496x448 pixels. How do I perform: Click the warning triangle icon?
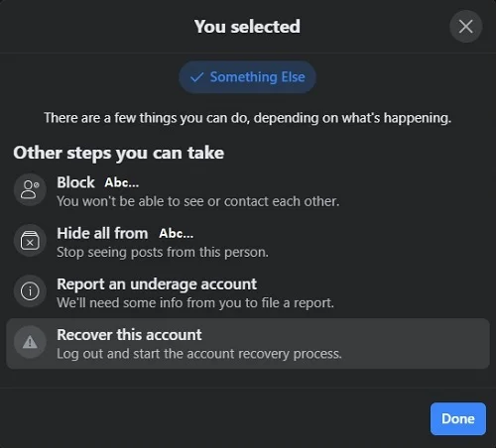tap(30, 342)
